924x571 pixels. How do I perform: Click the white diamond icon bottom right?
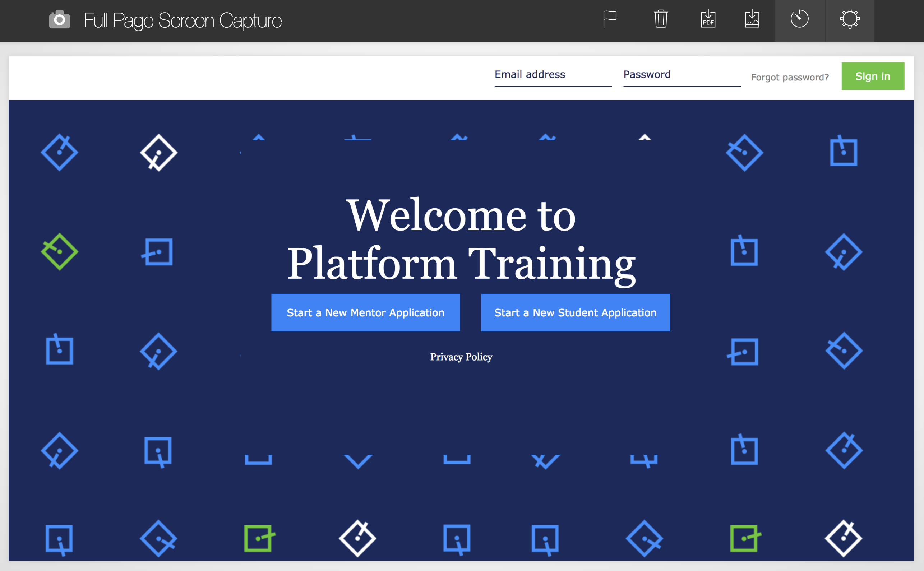tap(843, 538)
